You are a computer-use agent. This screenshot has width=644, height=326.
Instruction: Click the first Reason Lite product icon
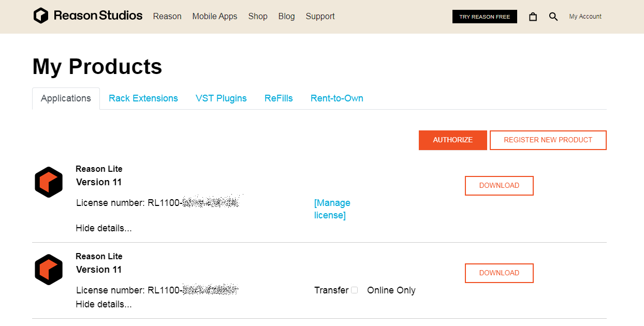49,182
